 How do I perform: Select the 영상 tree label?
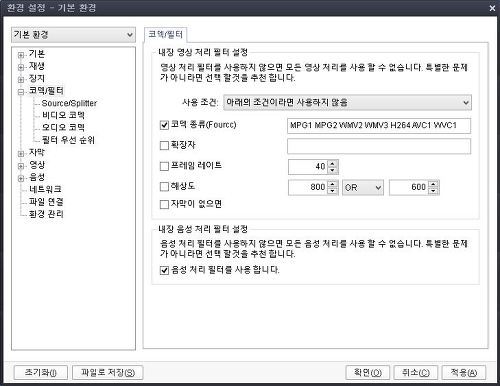coord(37,165)
